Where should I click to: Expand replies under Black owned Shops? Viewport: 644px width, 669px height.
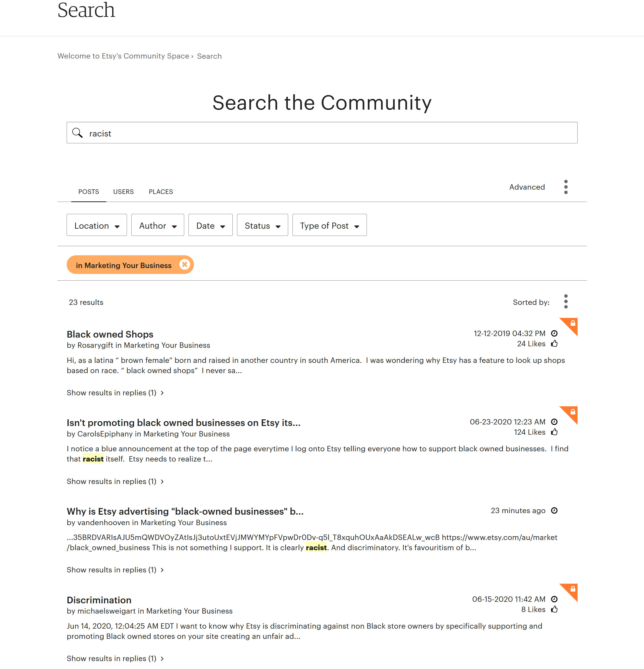(115, 393)
